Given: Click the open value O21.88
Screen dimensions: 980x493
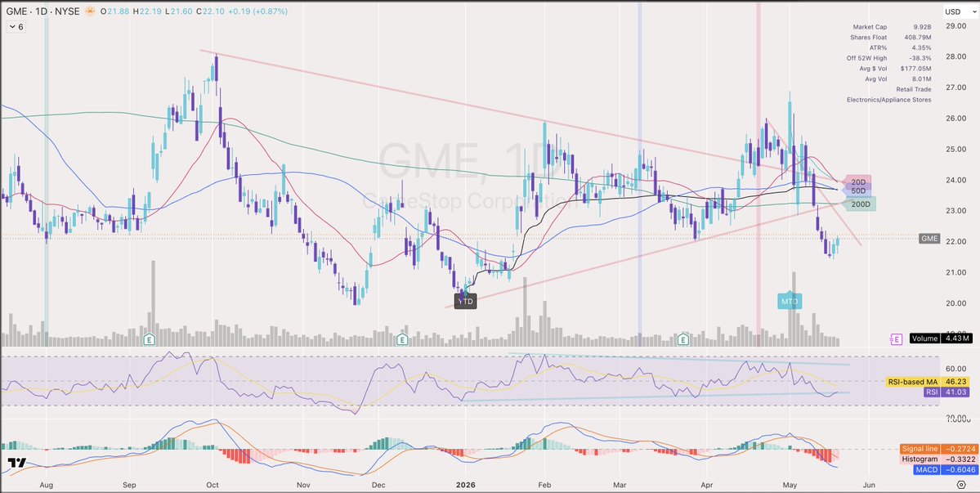Looking at the screenshot, I should pyautogui.click(x=116, y=12).
